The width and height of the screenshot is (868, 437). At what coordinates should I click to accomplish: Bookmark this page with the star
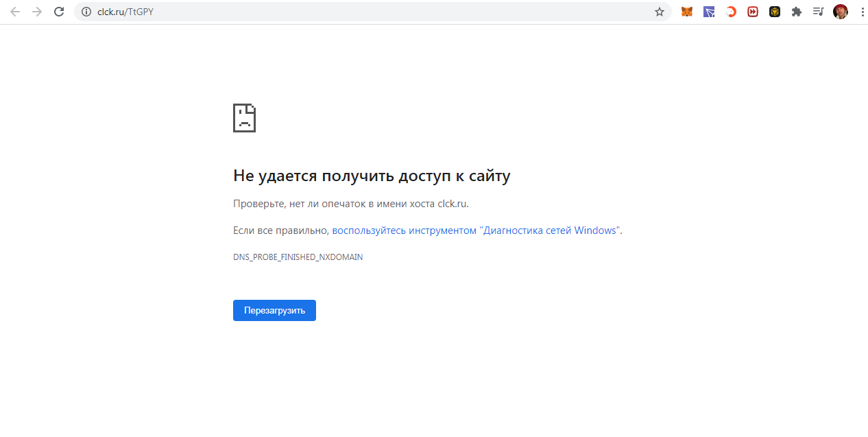660,12
